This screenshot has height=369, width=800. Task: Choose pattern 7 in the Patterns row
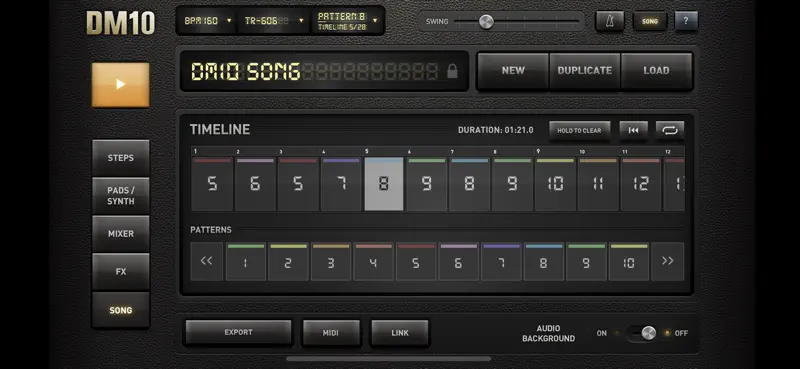501,261
